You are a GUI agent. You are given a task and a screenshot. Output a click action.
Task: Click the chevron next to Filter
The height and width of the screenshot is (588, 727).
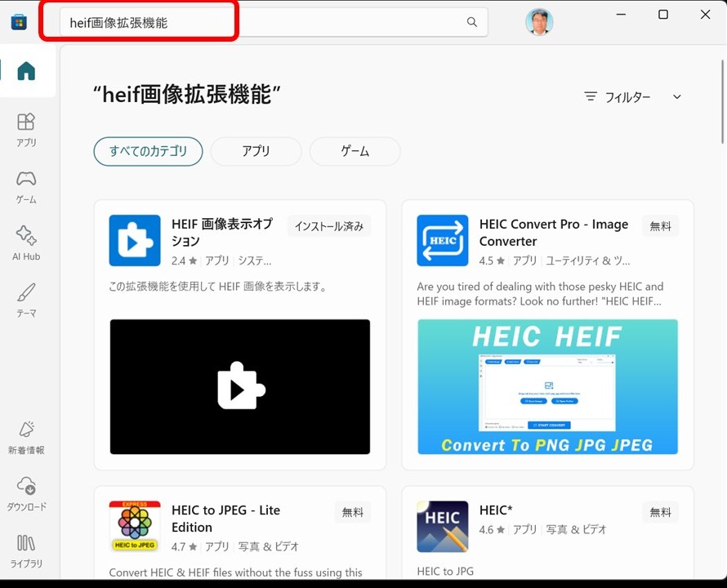pyautogui.click(x=676, y=97)
